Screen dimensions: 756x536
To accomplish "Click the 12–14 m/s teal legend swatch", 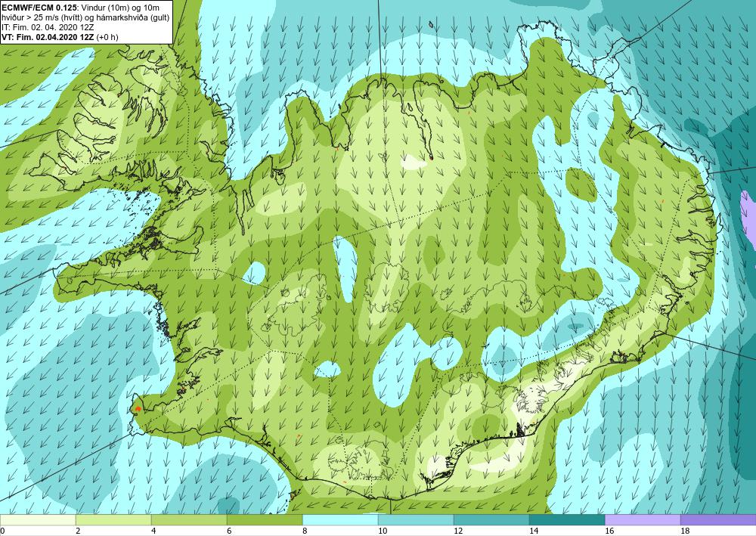I will click(491, 520).
